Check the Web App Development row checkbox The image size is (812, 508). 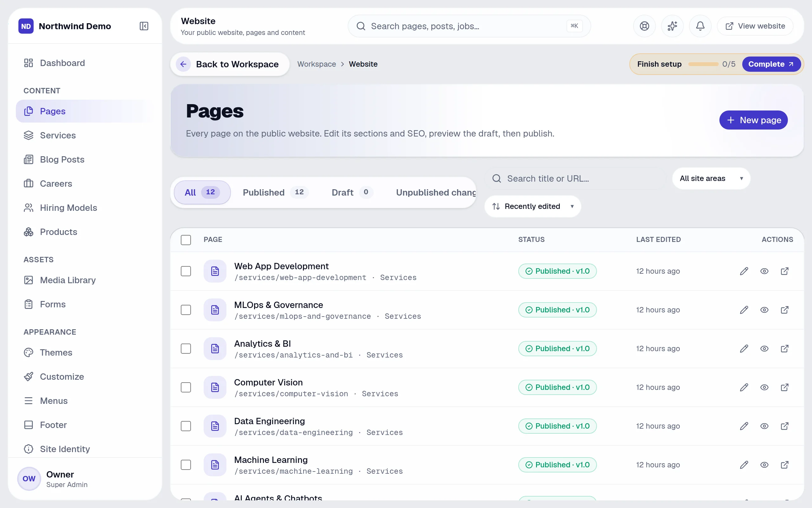click(186, 271)
